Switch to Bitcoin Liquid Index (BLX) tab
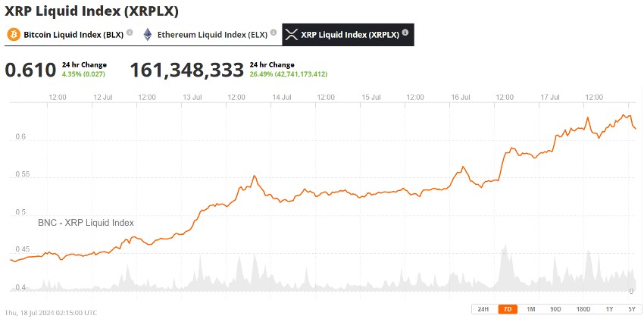Image resolution: width=644 pixels, height=322 pixels. click(72, 35)
